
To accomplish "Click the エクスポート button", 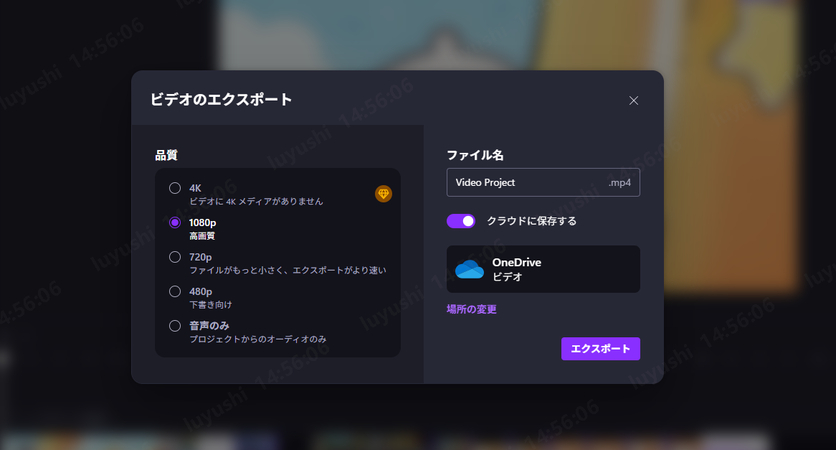I will click(x=600, y=349).
